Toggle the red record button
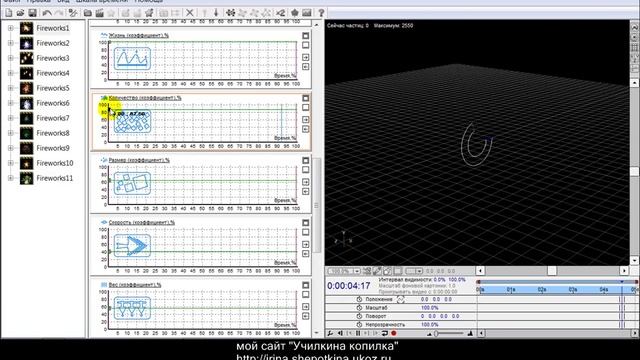 pos(394,333)
